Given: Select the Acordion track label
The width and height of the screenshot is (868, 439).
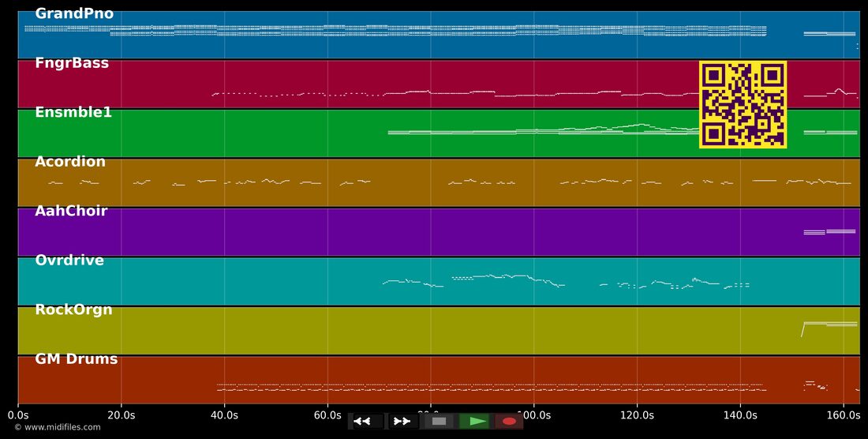Looking at the screenshot, I should pos(70,162).
